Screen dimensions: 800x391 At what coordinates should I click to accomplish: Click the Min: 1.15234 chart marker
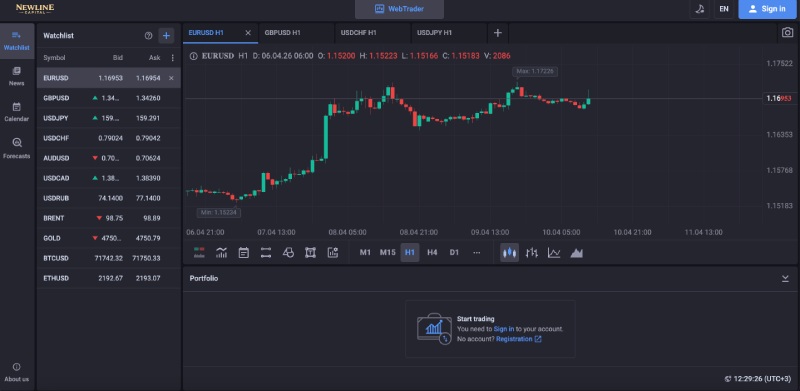(x=219, y=212)
